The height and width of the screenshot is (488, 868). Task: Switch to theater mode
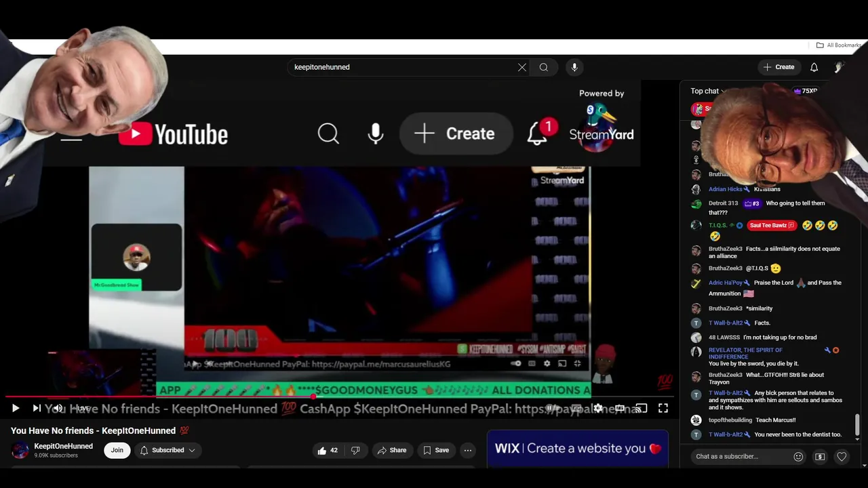tap(620, 408)
